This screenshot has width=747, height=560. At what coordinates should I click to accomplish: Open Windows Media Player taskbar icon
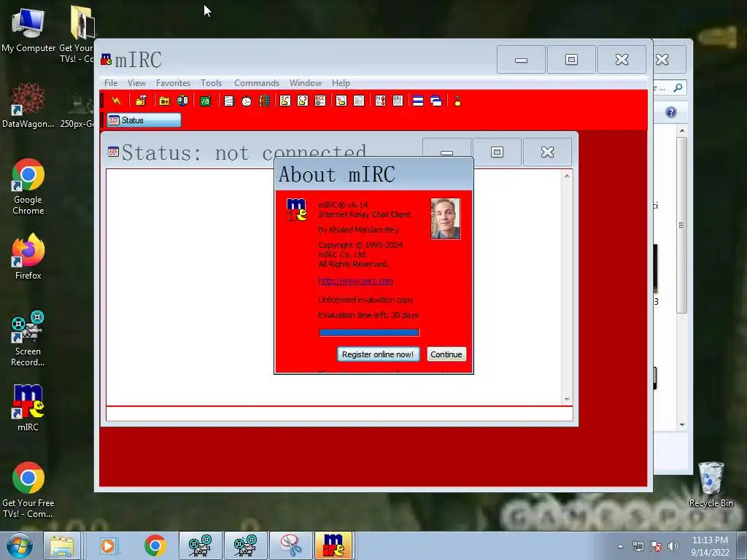coord(108,545)
